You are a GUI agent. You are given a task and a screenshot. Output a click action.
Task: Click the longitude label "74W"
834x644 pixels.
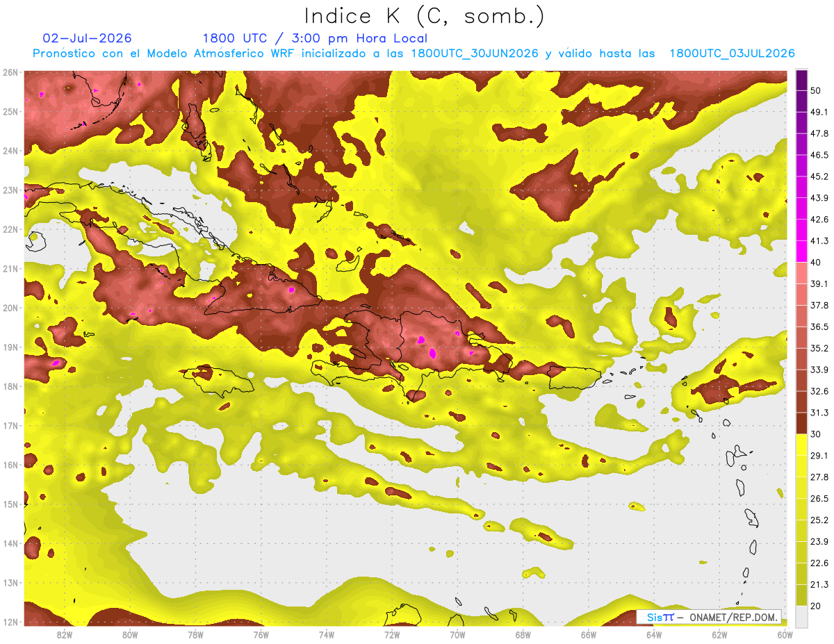click(x=327, y=634)
